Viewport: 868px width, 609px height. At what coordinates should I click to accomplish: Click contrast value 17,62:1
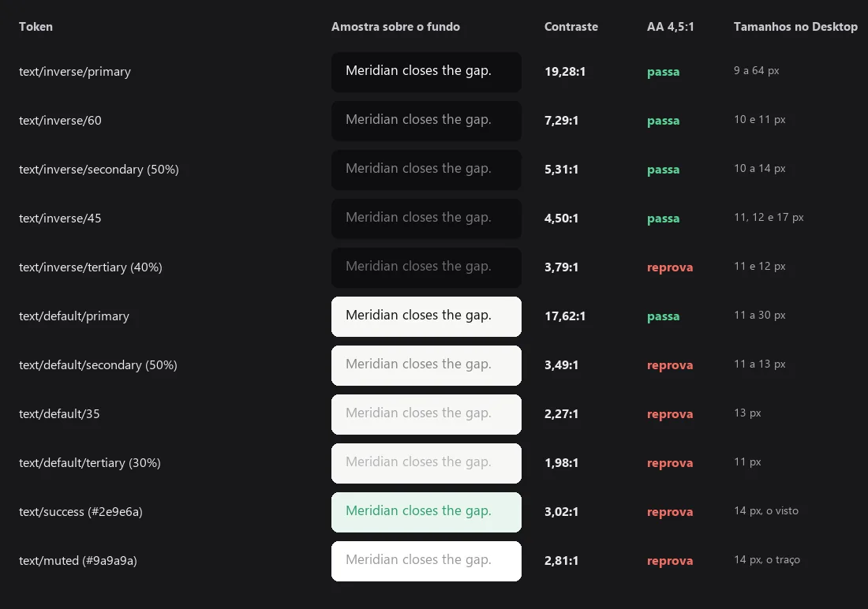coord(565,316)
